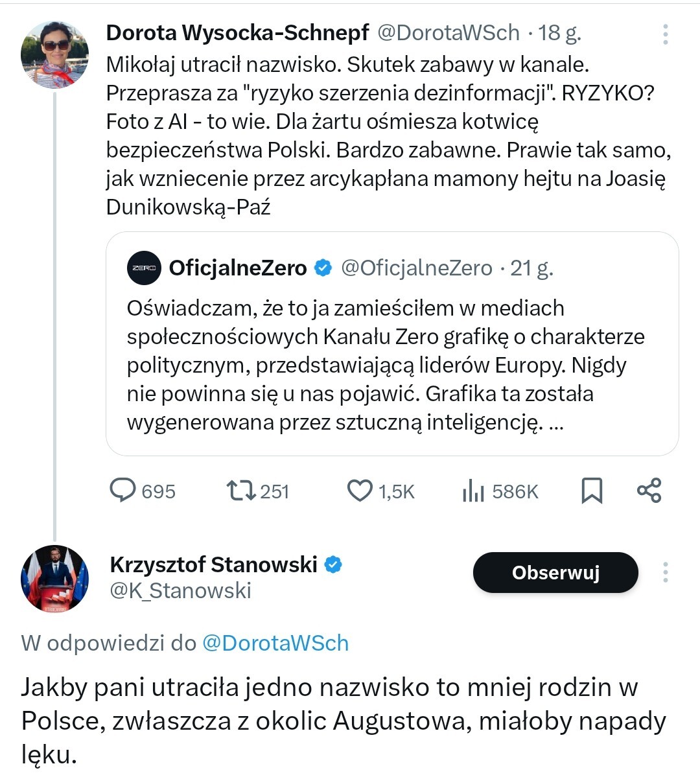Bookmark Dorota's post
700x777 pixels.
[x=592, y=491]
